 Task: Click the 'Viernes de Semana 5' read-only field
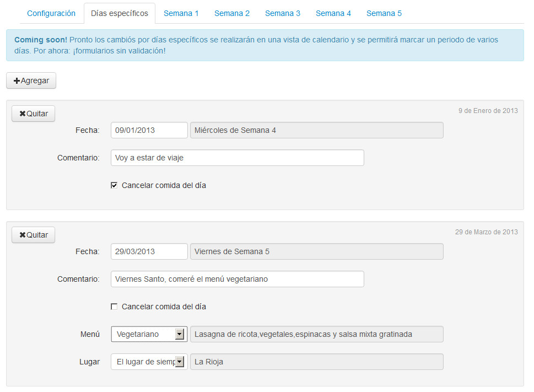pos(317,251)
